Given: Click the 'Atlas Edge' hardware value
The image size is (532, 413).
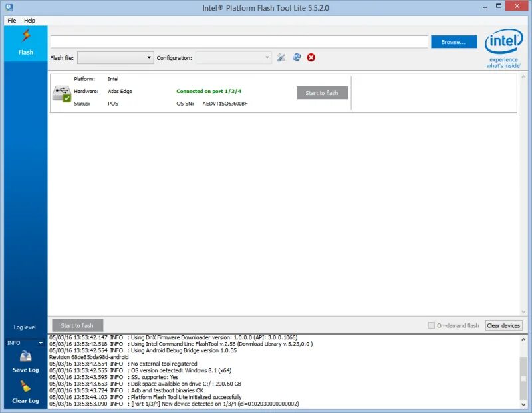Looking at the screenshot, I should 120,91.
